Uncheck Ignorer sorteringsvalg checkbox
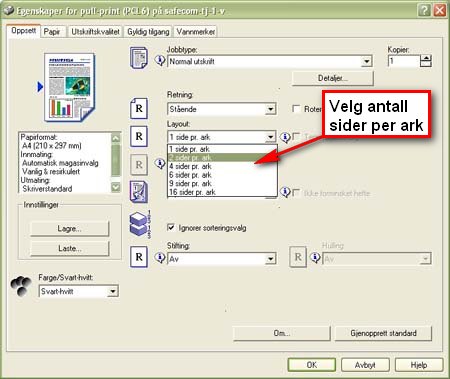This screenshot has width=450, height=379. point(171,228)
